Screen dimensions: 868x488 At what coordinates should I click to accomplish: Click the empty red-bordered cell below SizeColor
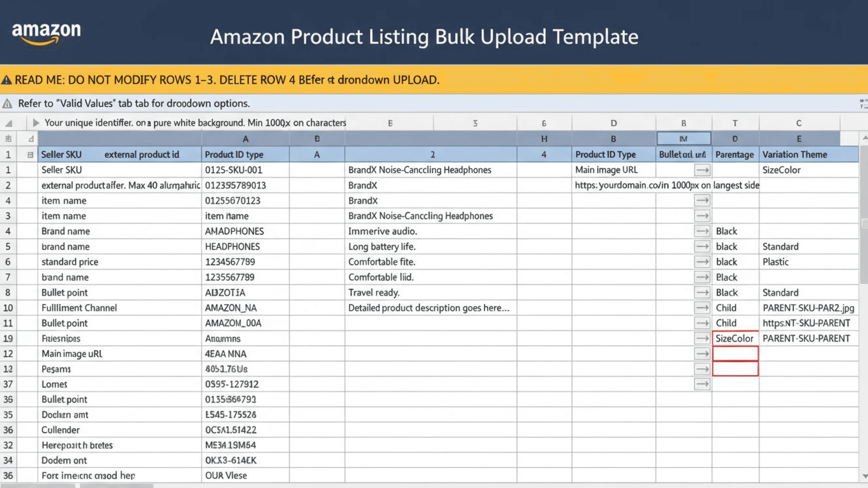click(735, 354)
